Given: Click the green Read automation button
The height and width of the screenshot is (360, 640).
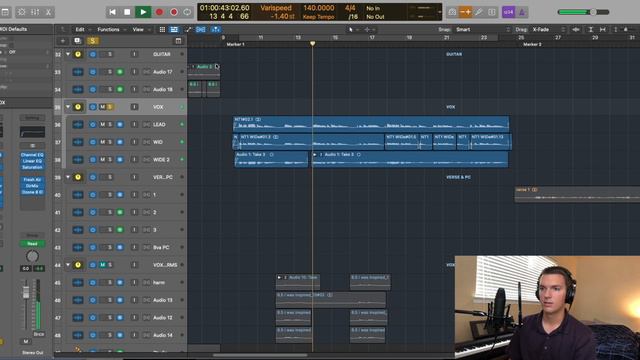Looking at the screenshot, I should pyautogui.click(x=32, y=244).
